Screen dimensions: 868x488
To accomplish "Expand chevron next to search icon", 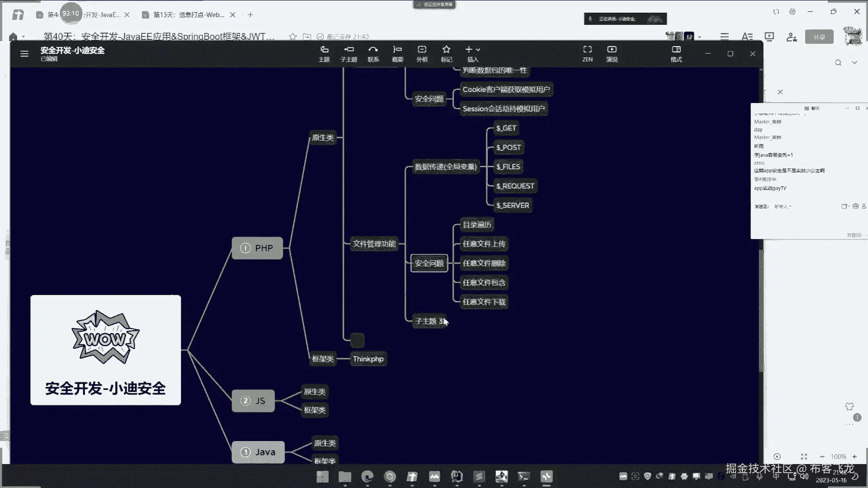I will pyautogui.click(x=854, y=63).
